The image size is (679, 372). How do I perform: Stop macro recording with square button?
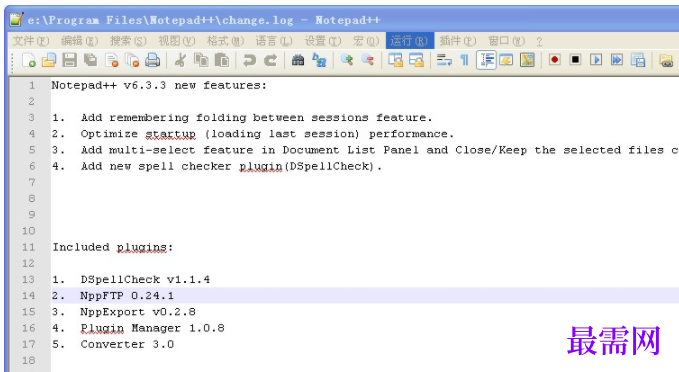[x=575, y=60]
